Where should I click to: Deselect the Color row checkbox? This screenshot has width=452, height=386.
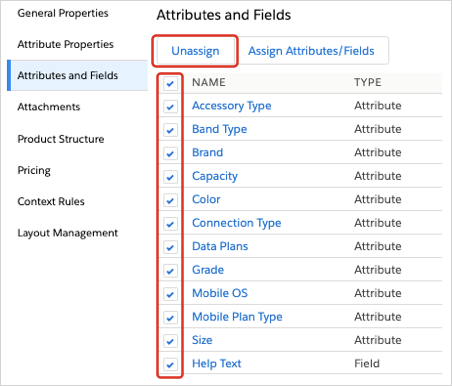(x=170, y=200)
